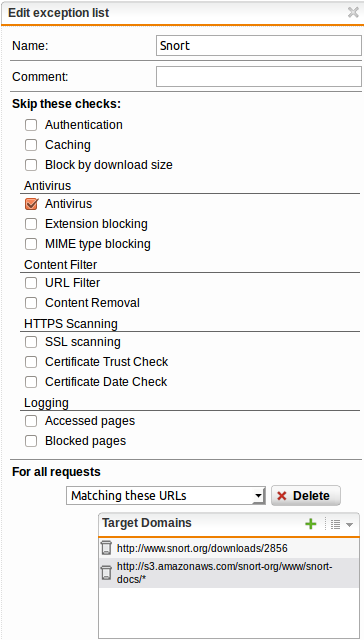Uncheck the Antivirus checkbox
Viewport: 364px width, 640px height.
point(31,204)
